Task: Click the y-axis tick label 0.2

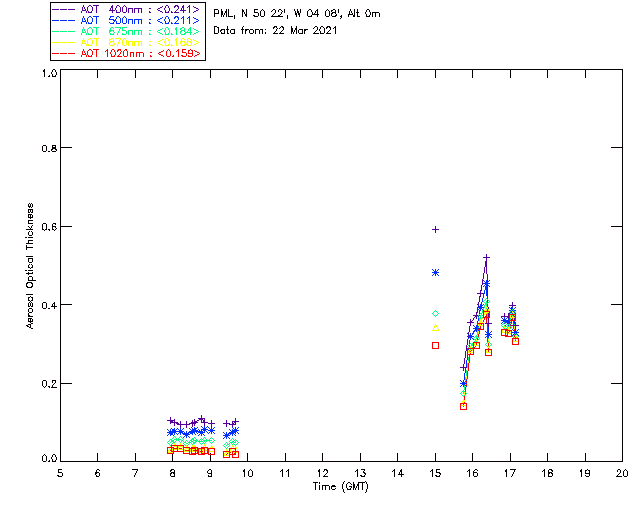Action: click(x=49, y=384)
